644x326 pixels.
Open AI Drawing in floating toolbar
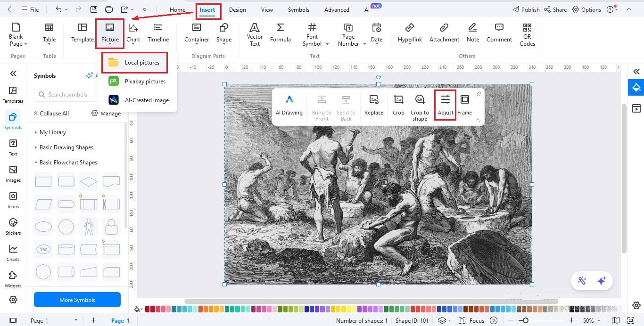click(289, 105)
